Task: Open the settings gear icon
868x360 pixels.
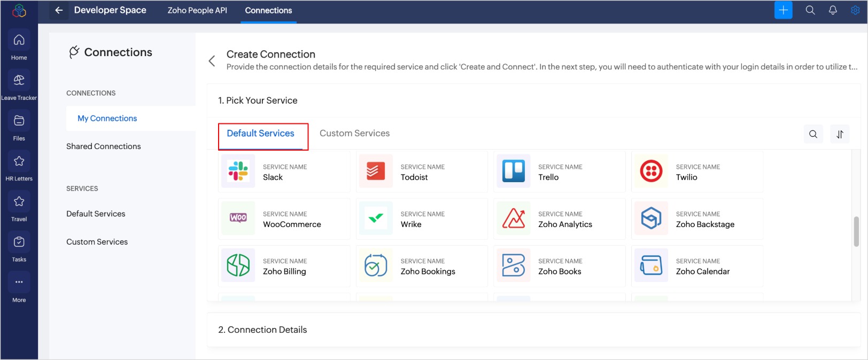Action: pyautogui.click(x=855, y=10)
